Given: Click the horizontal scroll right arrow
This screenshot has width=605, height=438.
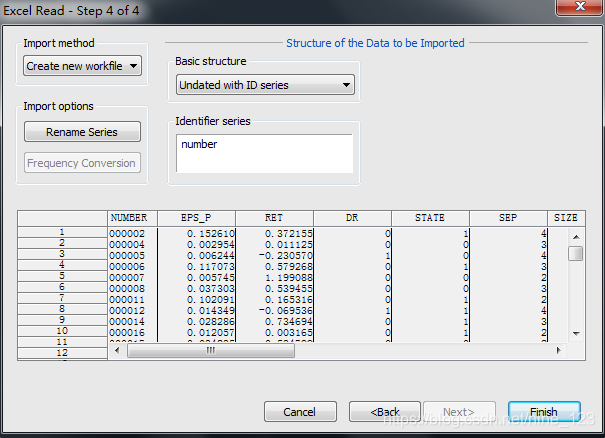Looking at the screenshot, I should (558, 350).
